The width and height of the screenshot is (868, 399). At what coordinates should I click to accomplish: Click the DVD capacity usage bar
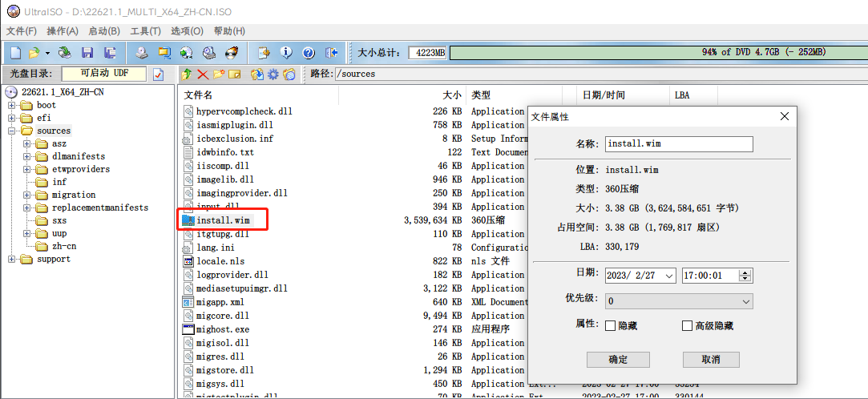click(657, 53)
